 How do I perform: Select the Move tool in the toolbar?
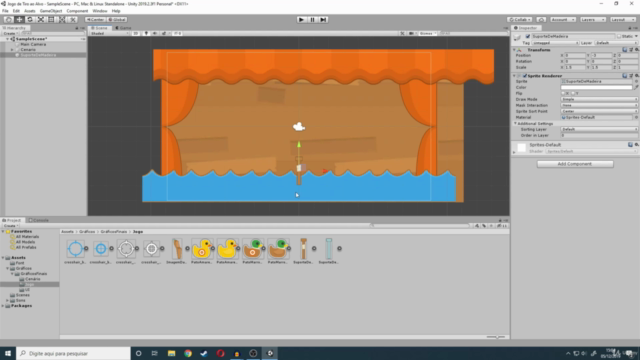tap(19, 20)
